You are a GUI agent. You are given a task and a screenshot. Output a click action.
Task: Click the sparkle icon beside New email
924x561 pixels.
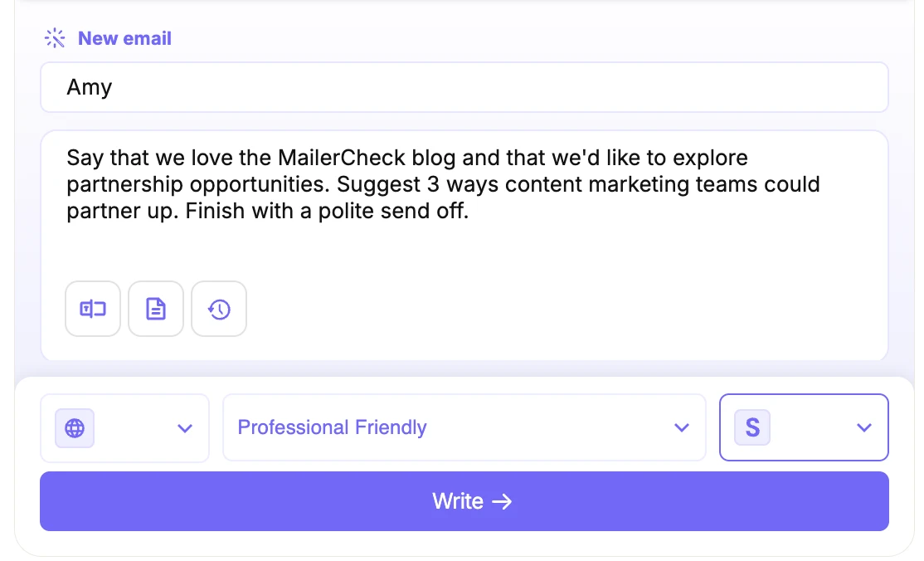click(55, 38)
